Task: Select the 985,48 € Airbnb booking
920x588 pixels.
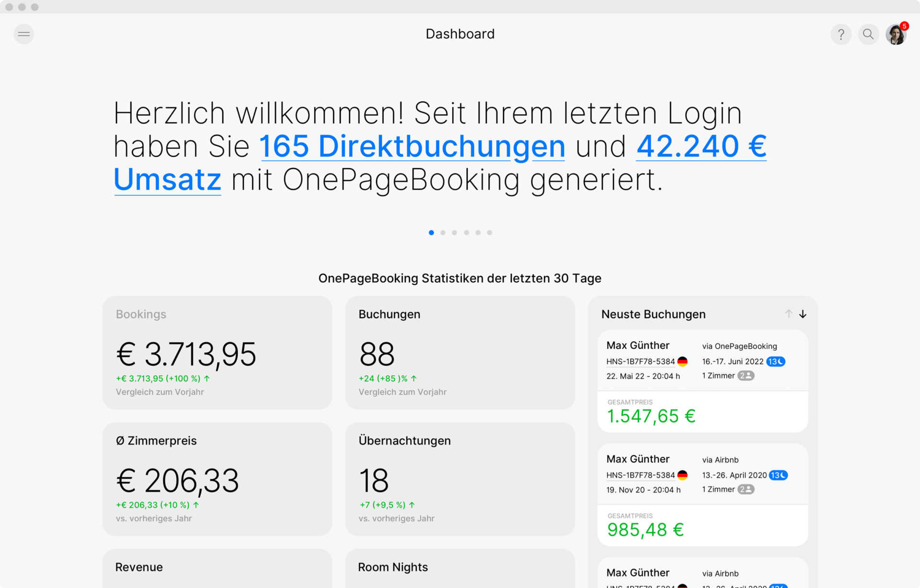Action: point(645,530)
